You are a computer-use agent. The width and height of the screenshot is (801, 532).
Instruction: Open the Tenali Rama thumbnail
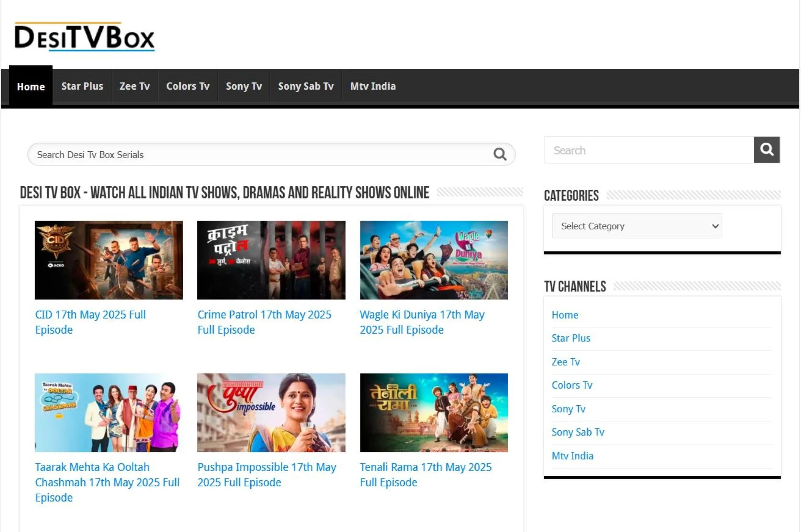pos(434,413)
